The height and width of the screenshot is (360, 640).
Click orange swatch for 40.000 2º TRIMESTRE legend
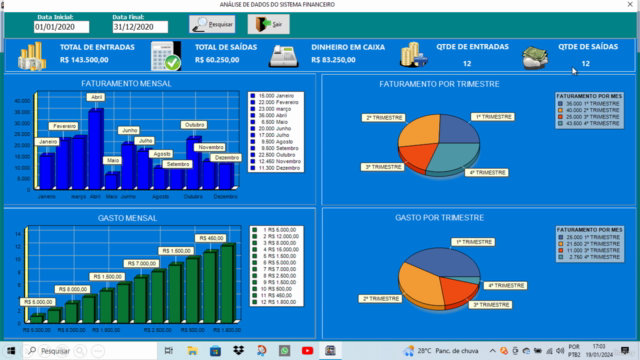pyautogui.click(x=560, y=110)
